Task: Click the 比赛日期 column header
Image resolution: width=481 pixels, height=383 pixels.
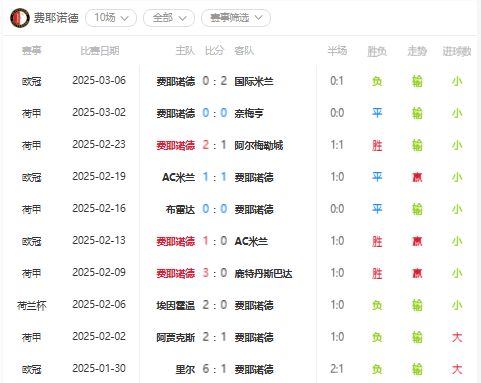Action: 100,51
